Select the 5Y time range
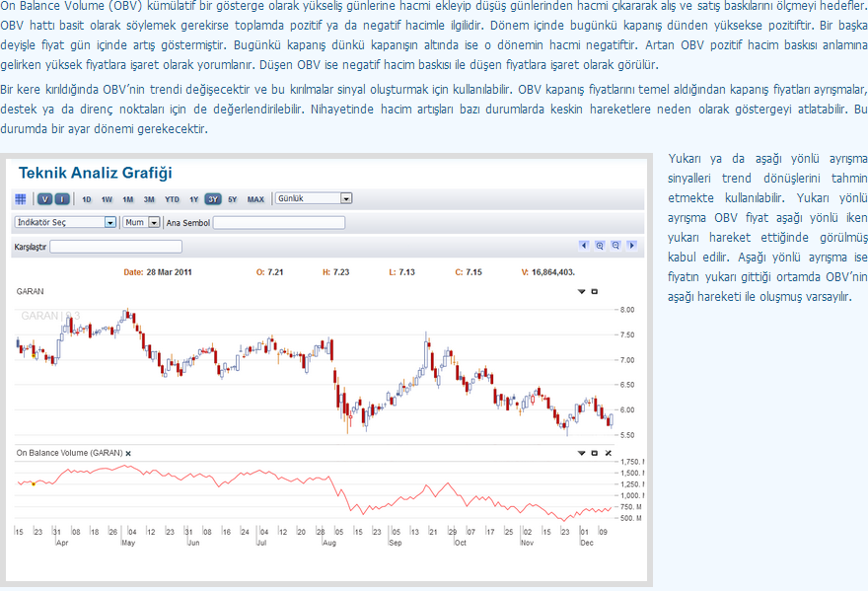Viewport: 868px width, 591px height. [233, 199]
